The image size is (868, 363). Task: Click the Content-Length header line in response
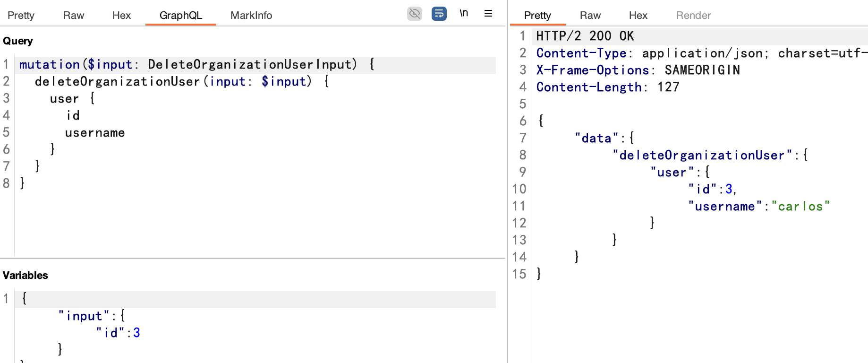click(x=607, y=87)
